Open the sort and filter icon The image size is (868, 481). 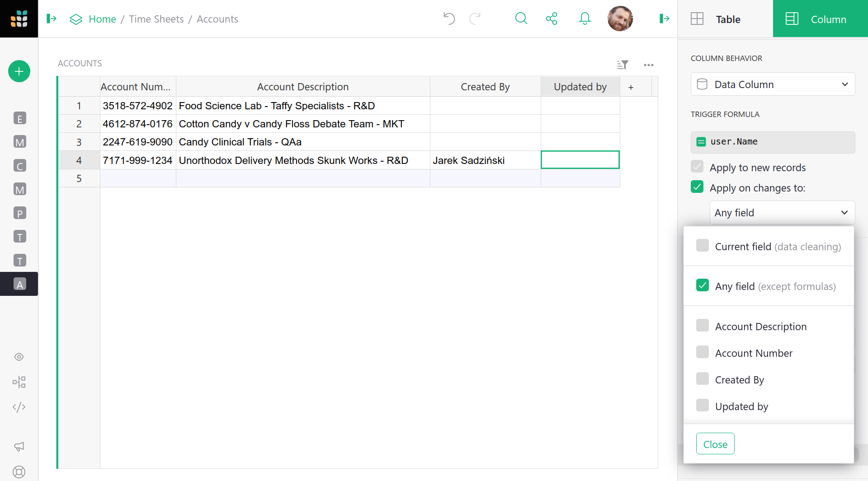click(x=623, y=65)
